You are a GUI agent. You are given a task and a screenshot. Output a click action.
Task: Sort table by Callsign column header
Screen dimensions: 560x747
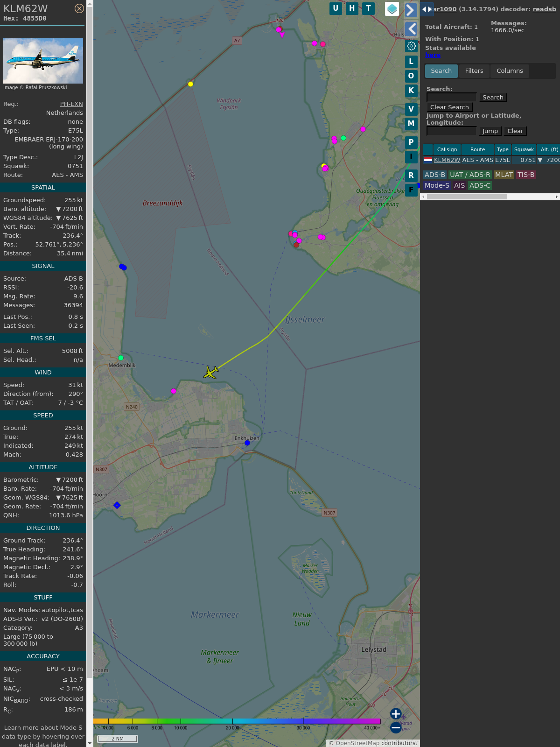447,149
